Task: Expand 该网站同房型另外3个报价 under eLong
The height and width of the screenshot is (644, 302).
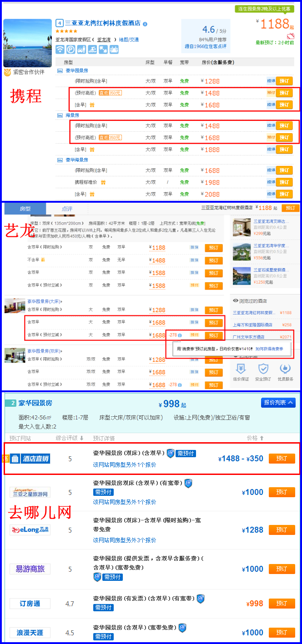Action: [125, 540]
